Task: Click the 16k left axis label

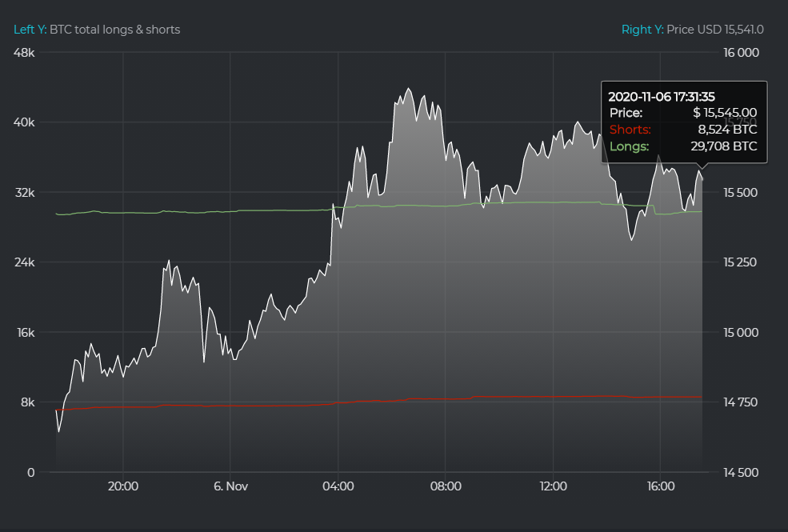Action: (x=26, y=333)
